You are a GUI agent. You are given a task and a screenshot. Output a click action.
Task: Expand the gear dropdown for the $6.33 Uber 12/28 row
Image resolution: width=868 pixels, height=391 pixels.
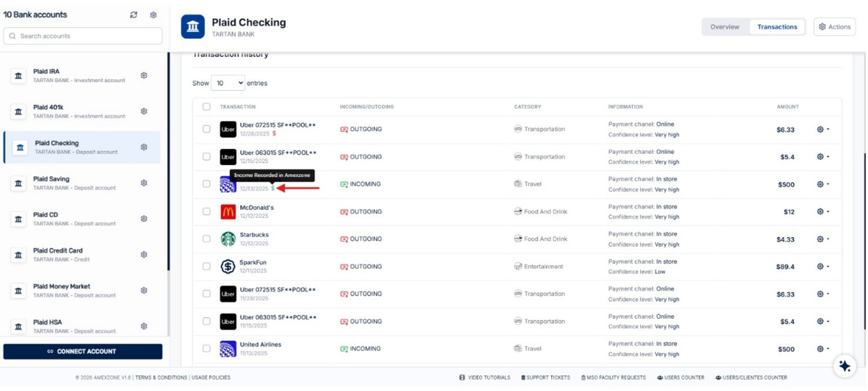(x=823, y=130)
